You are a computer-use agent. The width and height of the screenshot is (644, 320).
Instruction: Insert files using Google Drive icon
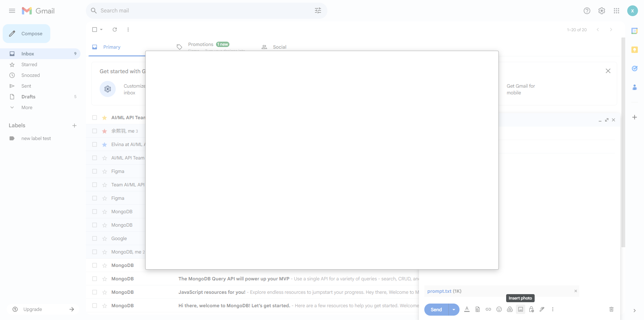[510, 309]
